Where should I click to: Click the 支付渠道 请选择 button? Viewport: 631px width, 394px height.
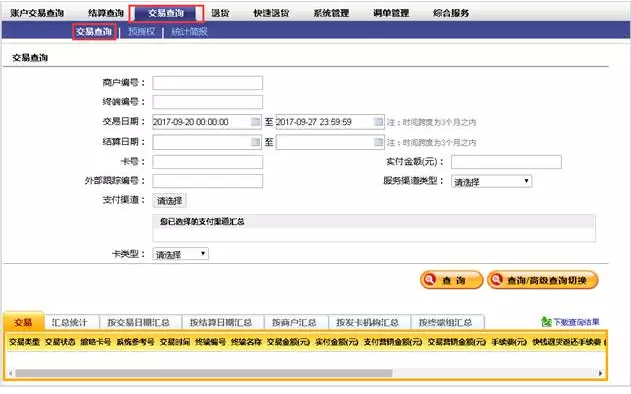169,200
